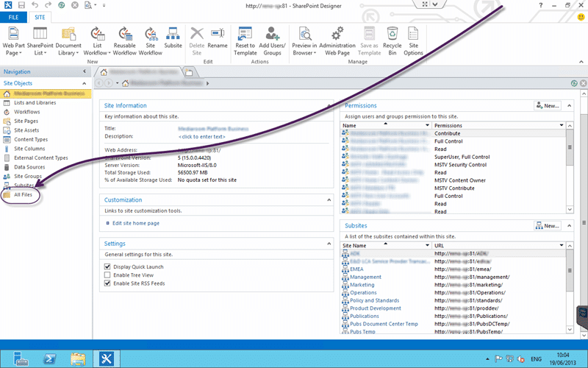The image size is (588, 368).
Task: Create a Reusable Workflow
Action: pyautogui.click(x=124, y=41)
